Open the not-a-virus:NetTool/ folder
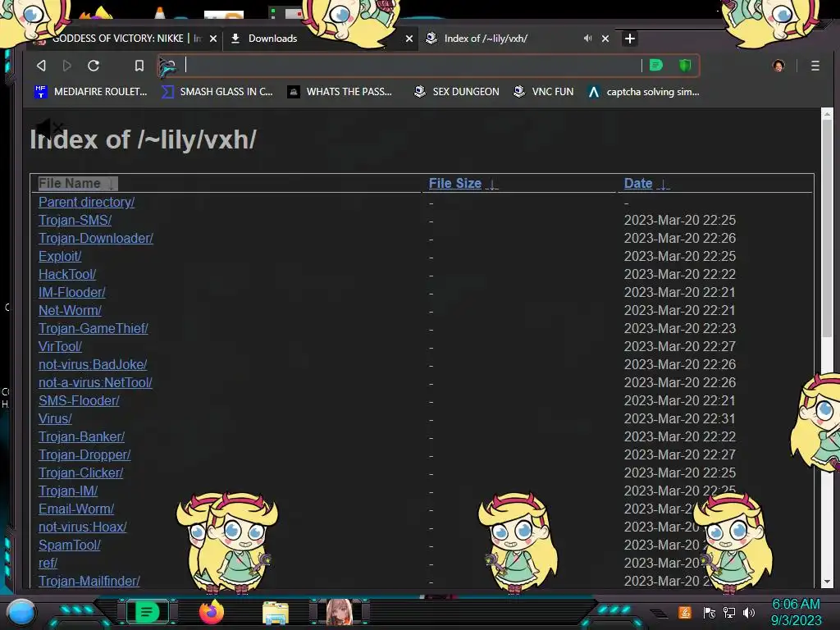840x630 pixels. [x=95, y=382]
